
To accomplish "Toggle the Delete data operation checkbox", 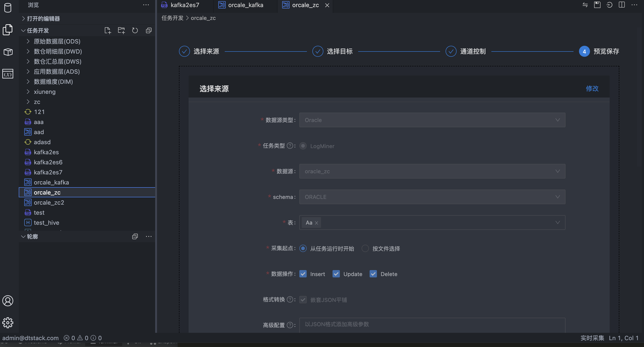I will pyautogui.click(x=373, y=274).
